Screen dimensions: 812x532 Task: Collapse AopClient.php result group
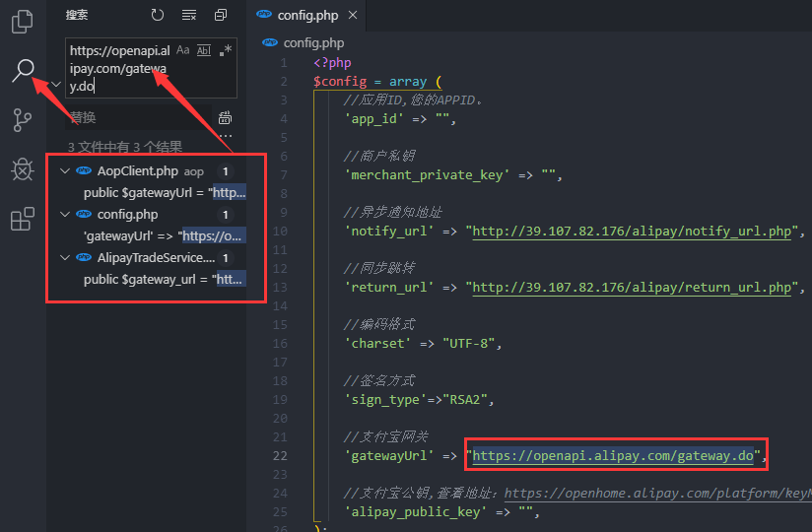click(x=65, y=170)
